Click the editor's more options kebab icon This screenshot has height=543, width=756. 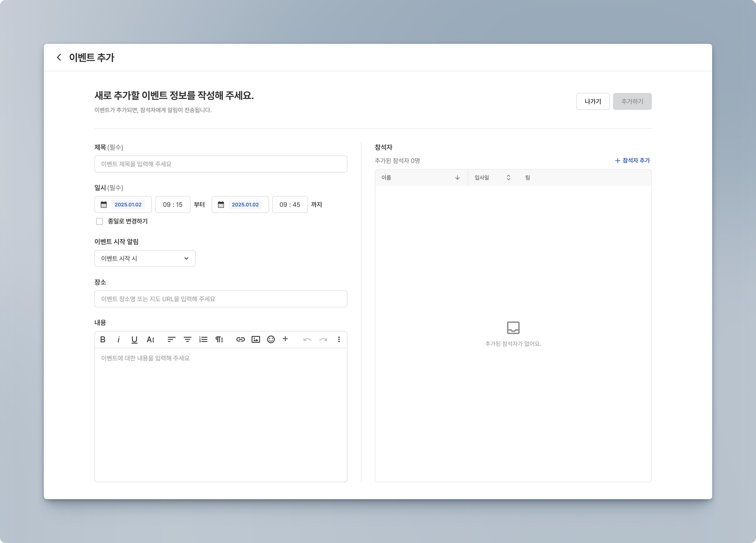pyautogui.click(x=339, y=339)
